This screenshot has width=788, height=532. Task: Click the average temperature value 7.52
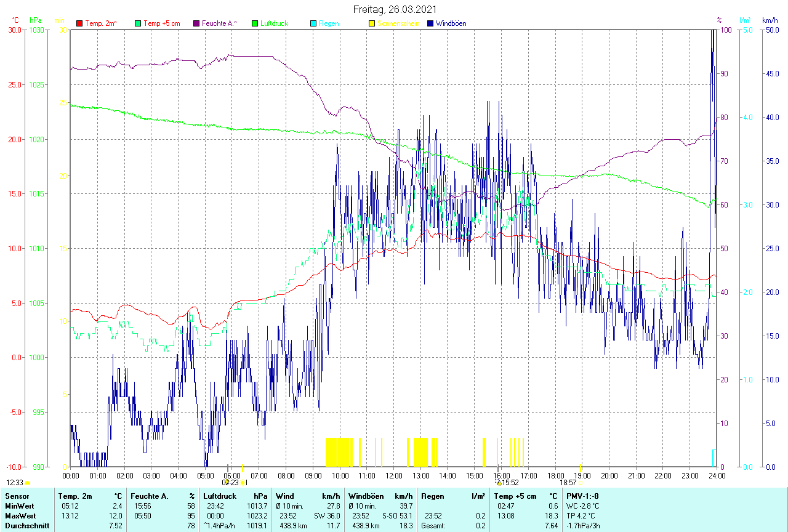tap(116, 526)
